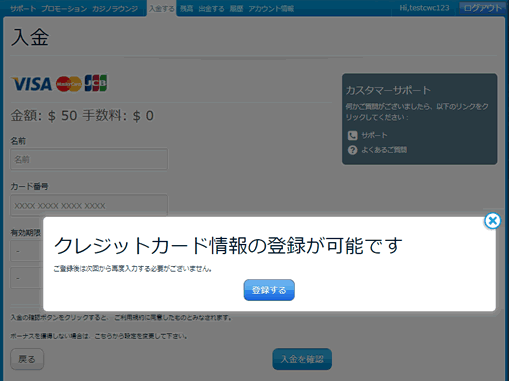Click the 入金を確認 button

[x=302, y=359]
